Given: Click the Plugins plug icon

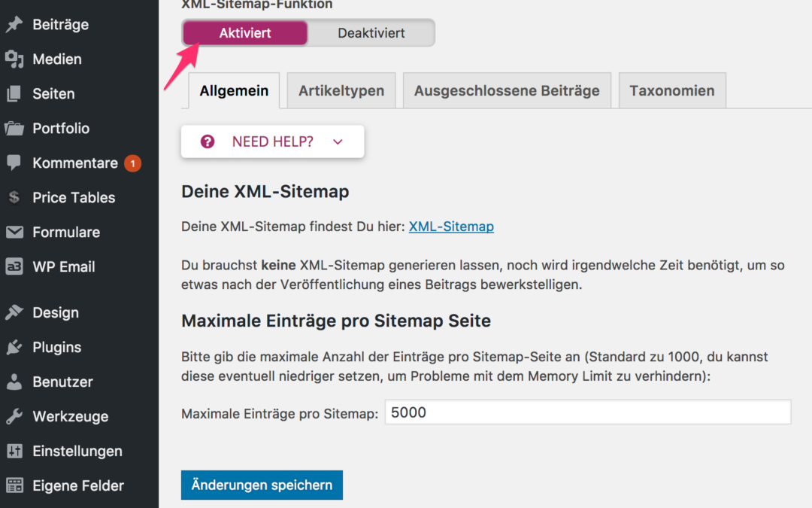Looking at the screenshot, I should [x=14, y=348].
